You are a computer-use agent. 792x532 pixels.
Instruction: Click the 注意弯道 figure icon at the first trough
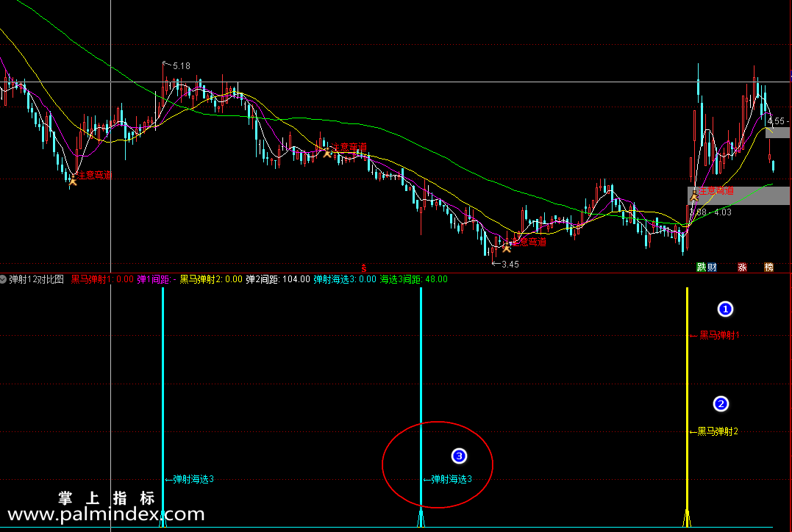point(74,180)
